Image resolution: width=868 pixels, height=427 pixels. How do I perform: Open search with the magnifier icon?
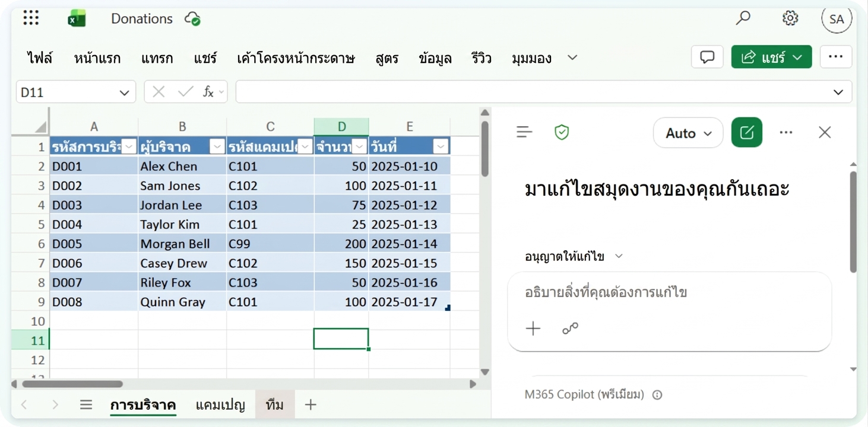coord(743,18)
